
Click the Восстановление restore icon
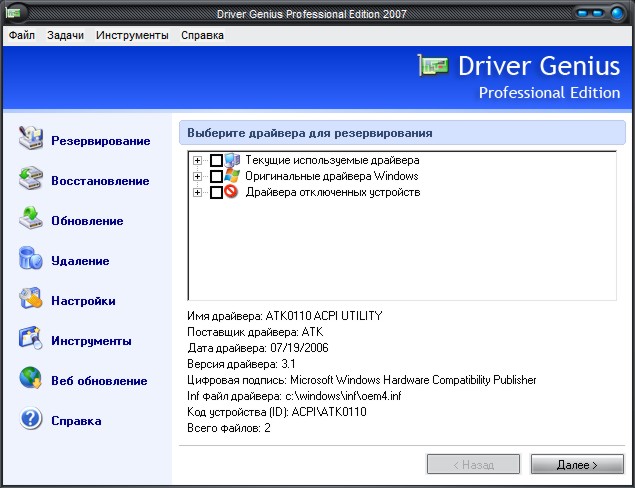(31, 178)
